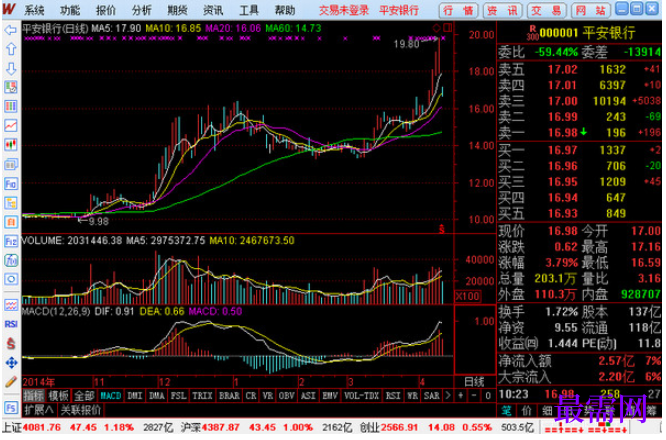Click the 关联报价 button
The width and height of the screenshot is (666, 440).
[x=81, y=410]
